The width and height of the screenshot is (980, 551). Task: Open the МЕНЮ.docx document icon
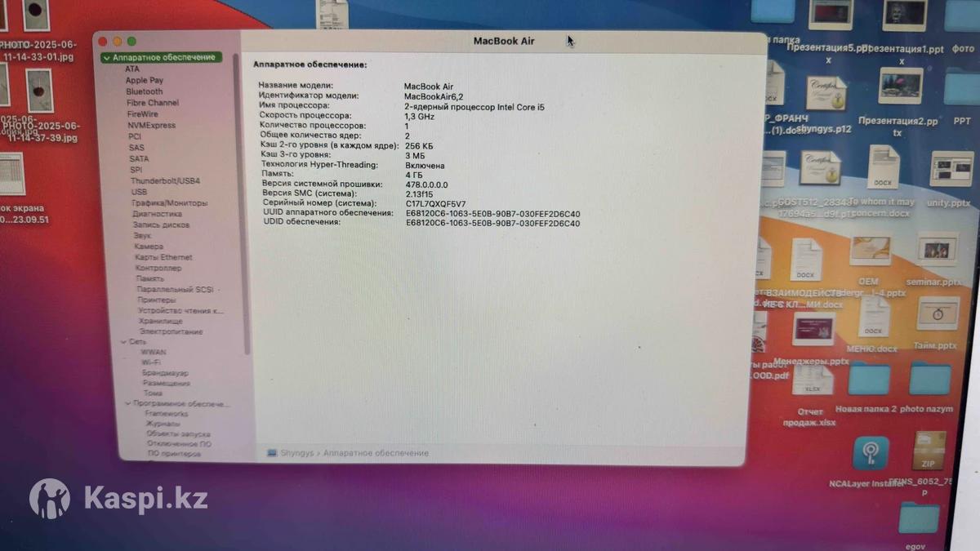[872, 317]
